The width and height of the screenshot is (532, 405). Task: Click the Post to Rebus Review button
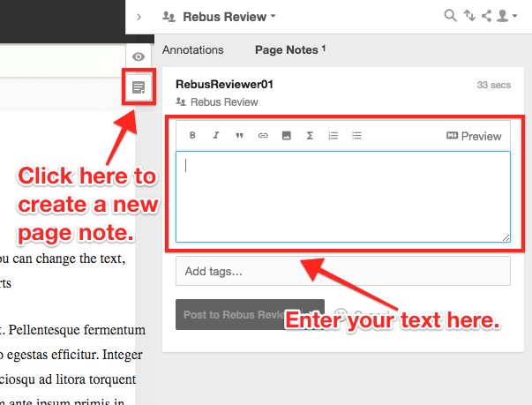pyautogui.click(x=250, y=314)
